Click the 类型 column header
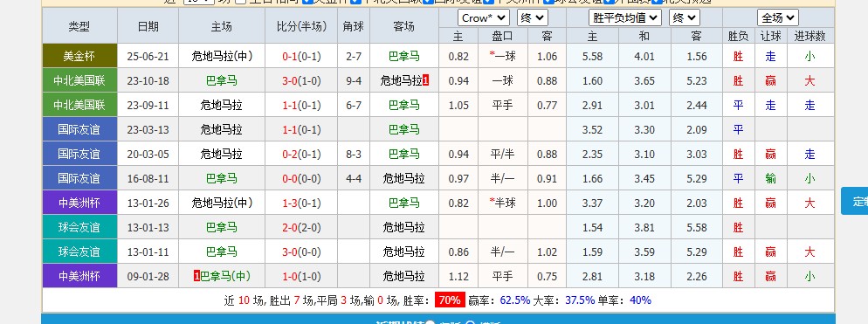The image size is (868, 324). [x=79, y=26]
